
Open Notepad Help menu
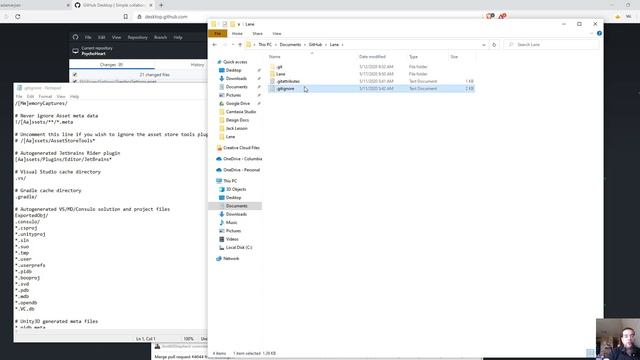click(x=74, y=97)
